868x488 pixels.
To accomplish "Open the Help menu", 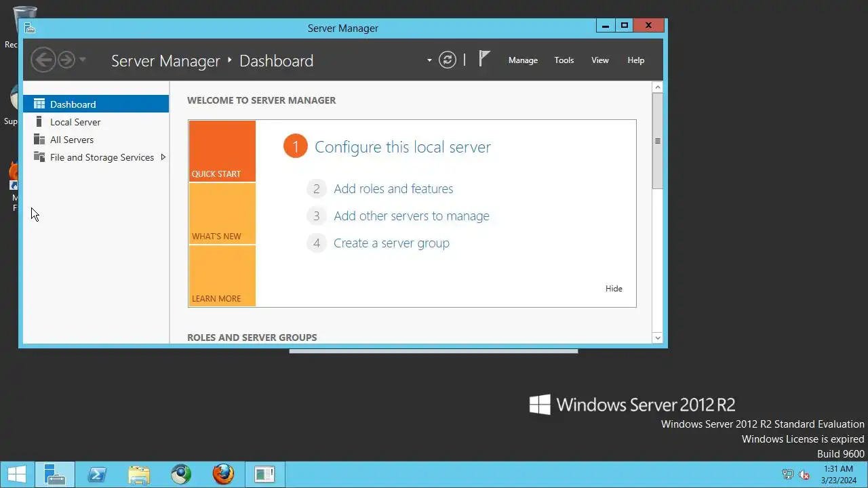I will (x=636, y=60).
